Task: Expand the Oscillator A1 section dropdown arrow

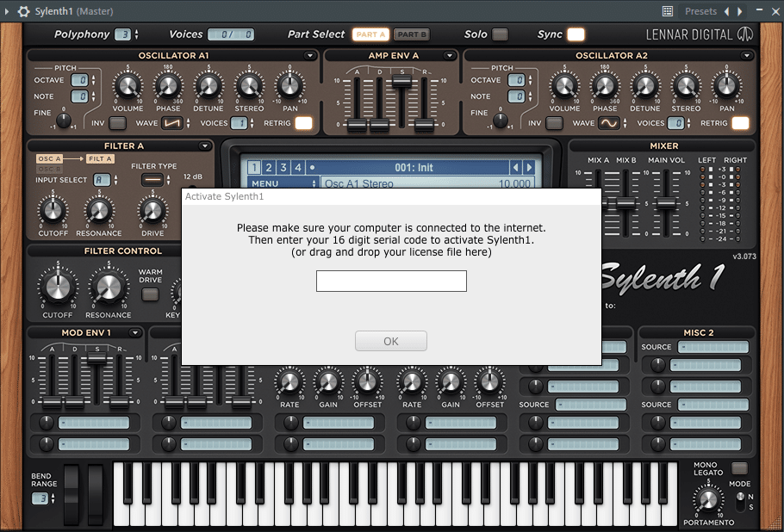Action: (310, 54)
